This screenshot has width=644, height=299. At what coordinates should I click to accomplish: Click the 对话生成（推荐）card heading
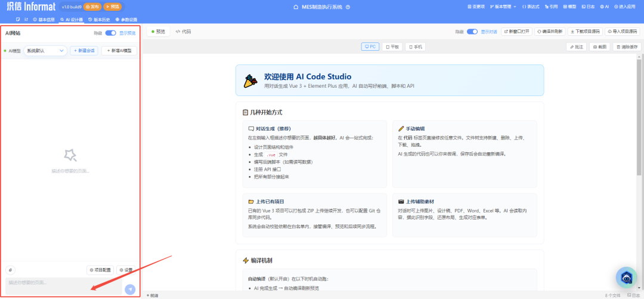tap(273, 129)
